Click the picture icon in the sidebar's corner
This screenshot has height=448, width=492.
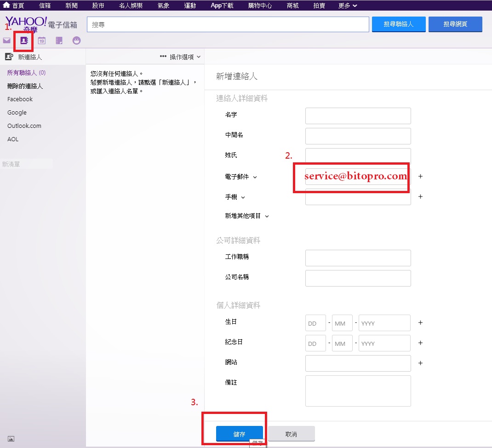pyautogui.click(x=11, y=439)
